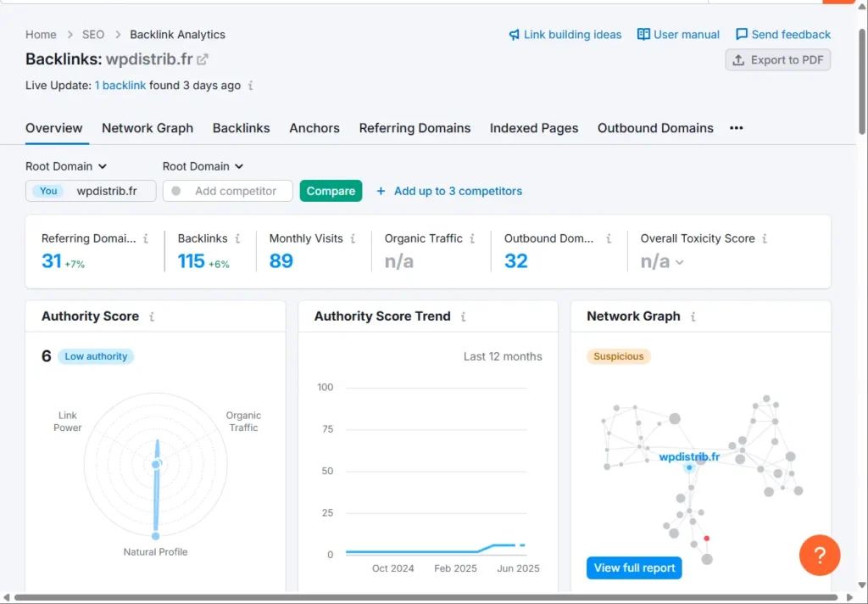Expand the second Root Domain dropdown for competitor
868x604 pixels.
[x=203, y=166]
